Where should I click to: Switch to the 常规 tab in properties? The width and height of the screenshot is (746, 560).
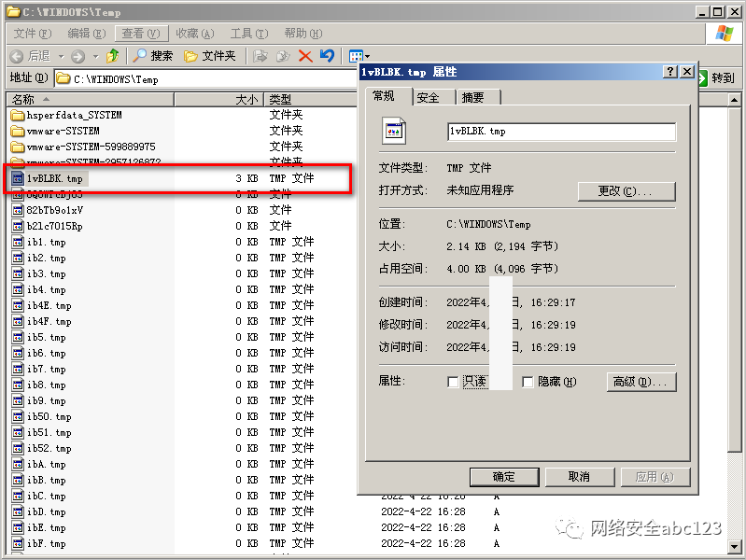click(388, 96)
